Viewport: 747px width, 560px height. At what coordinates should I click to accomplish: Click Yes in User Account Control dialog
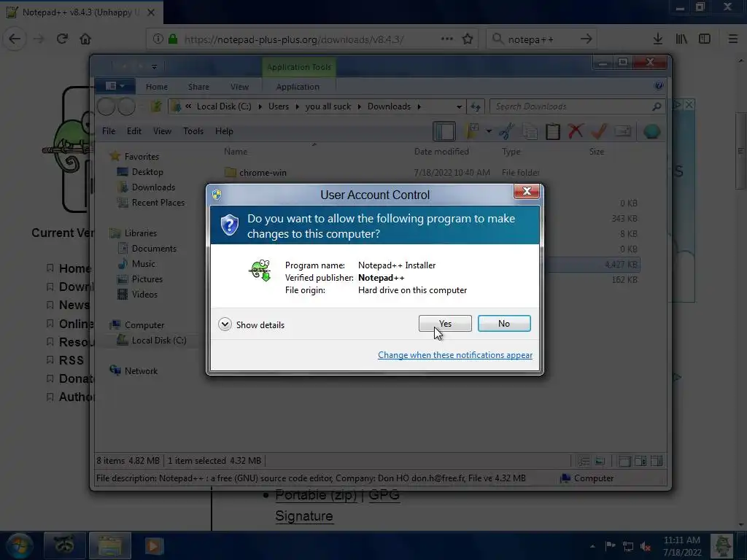pyautogui.click(x=445, y=324)
